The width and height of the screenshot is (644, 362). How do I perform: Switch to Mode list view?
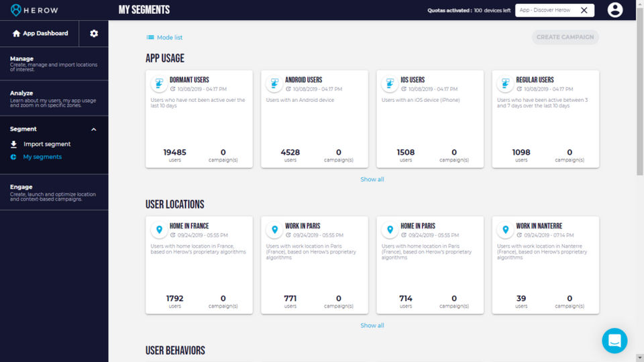[x=164, y=38]
